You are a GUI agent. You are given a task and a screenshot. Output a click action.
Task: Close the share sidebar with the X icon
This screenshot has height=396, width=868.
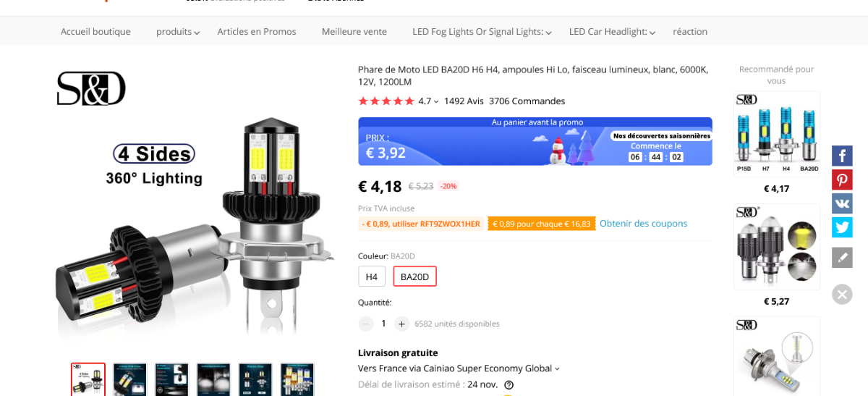[842, 294]
